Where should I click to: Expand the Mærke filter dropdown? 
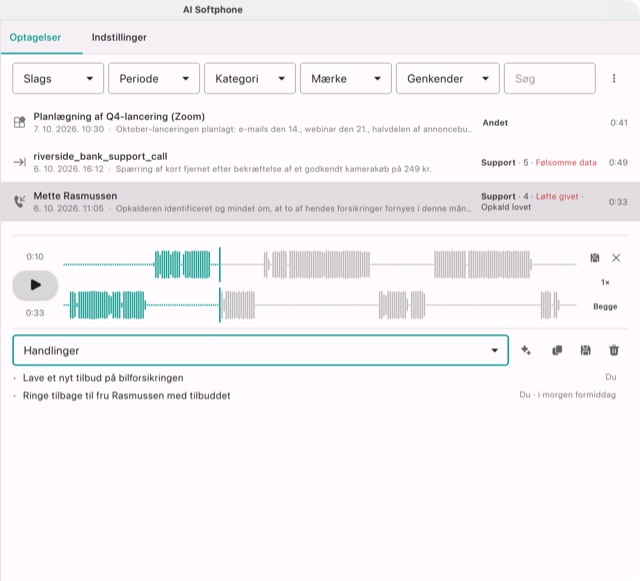click(x=346, y=78)
